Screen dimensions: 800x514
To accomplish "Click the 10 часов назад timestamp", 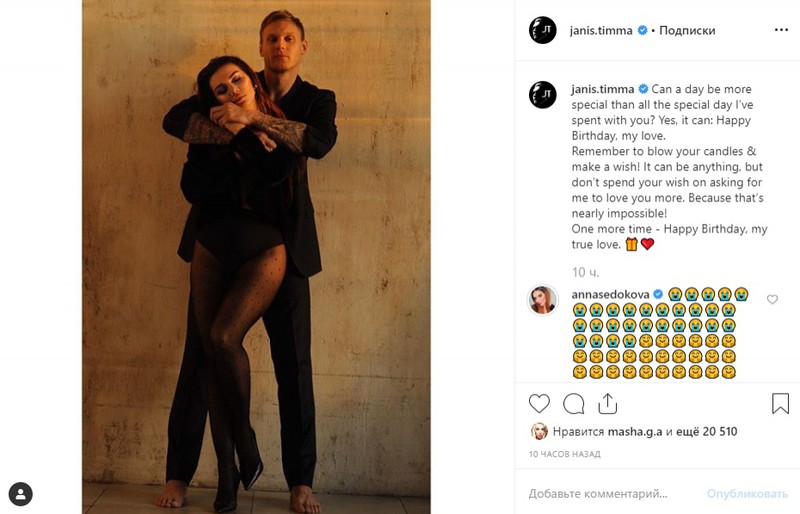I will point(564,454).
